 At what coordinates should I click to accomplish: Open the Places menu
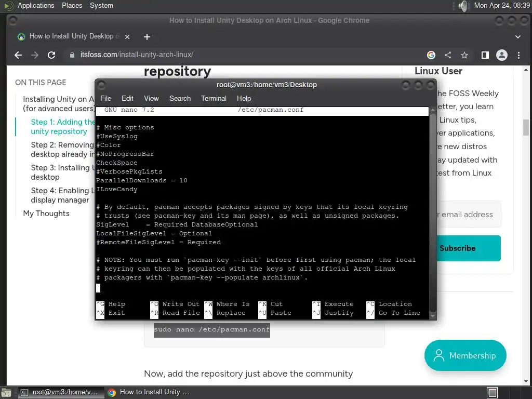click(x=72, y=6)
